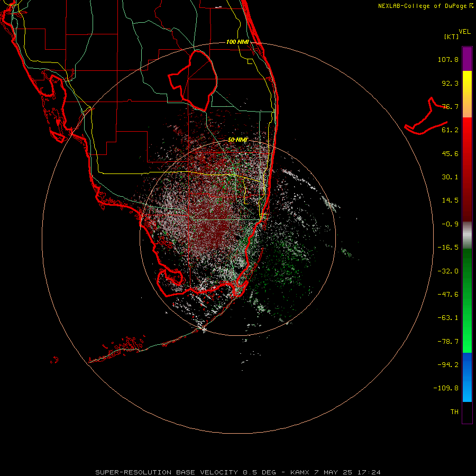Select the -78.7 legend value

pyautogui.click(x=448, y=342)
